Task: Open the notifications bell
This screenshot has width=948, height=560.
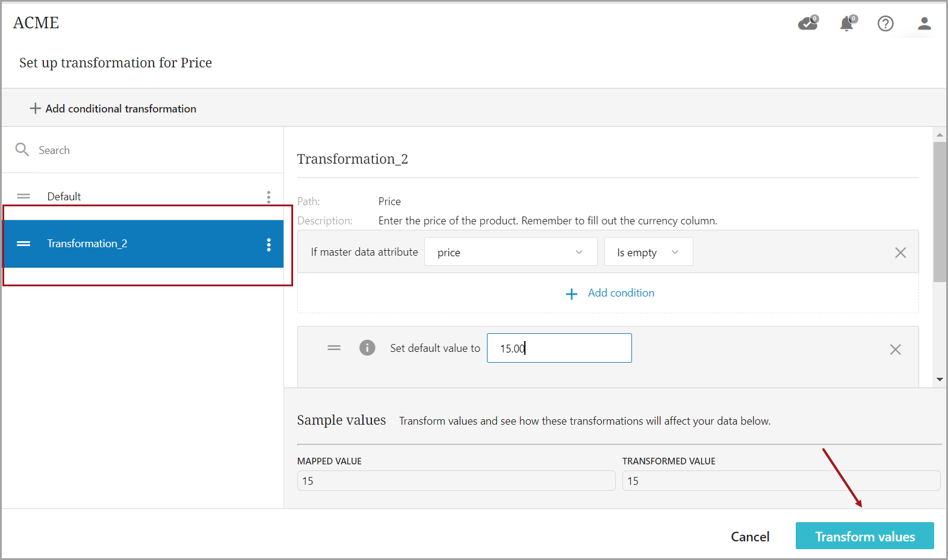Action: pos(847,23)
